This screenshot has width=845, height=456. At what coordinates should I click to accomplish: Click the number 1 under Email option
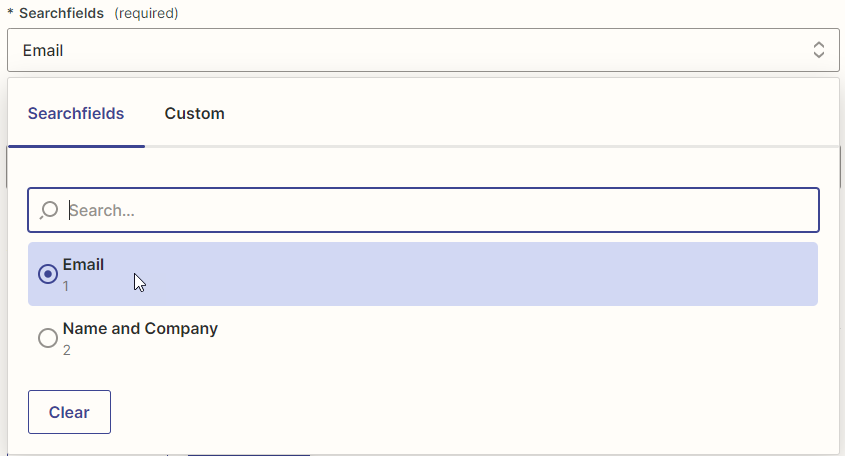point(66,286)
